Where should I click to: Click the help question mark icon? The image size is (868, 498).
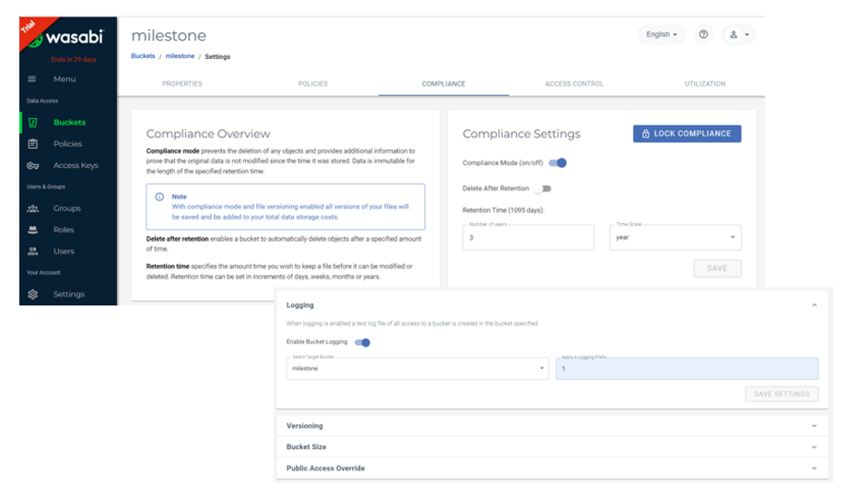pos(704,35)
